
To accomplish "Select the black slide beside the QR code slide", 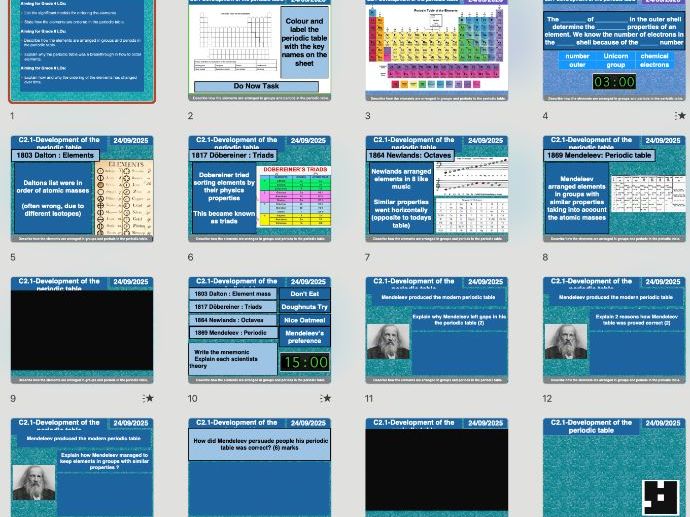I will coord(437,468).
